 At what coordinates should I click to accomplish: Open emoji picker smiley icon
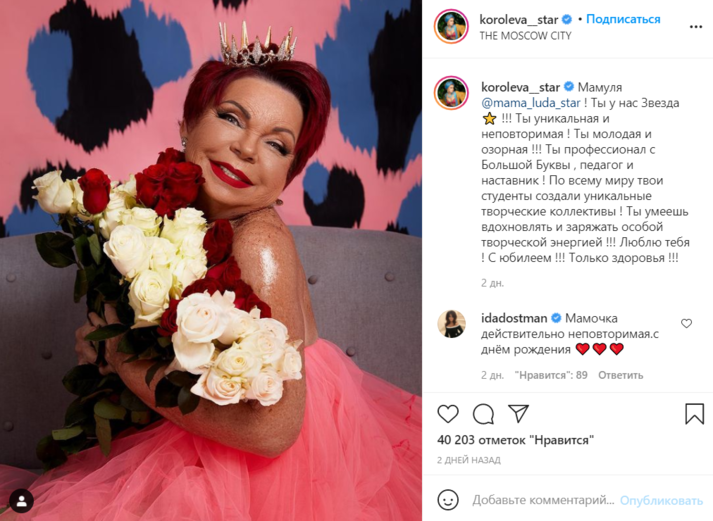pos(448,500)
